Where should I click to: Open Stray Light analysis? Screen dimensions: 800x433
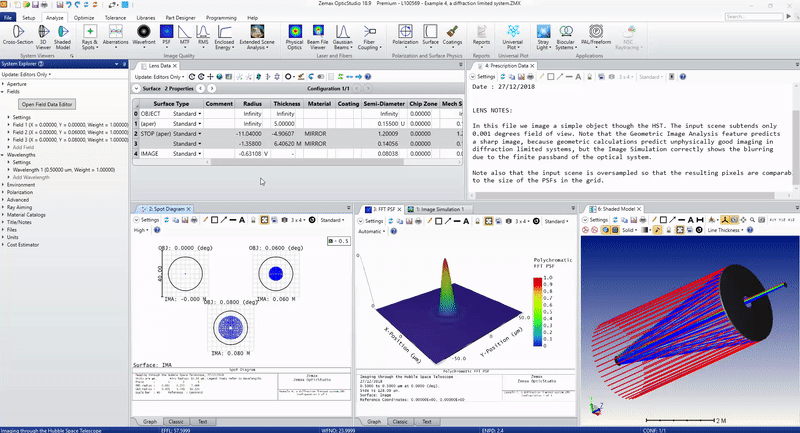[543, 37]
